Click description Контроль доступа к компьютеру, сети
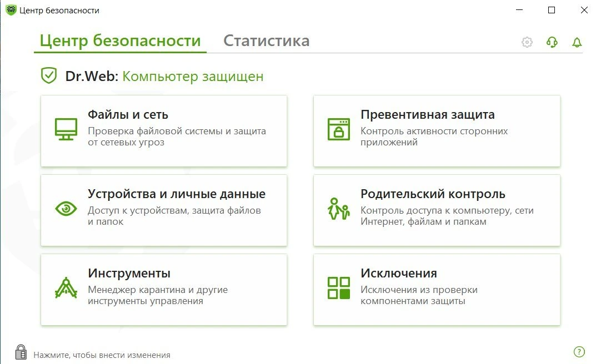 tap(447, 210)
